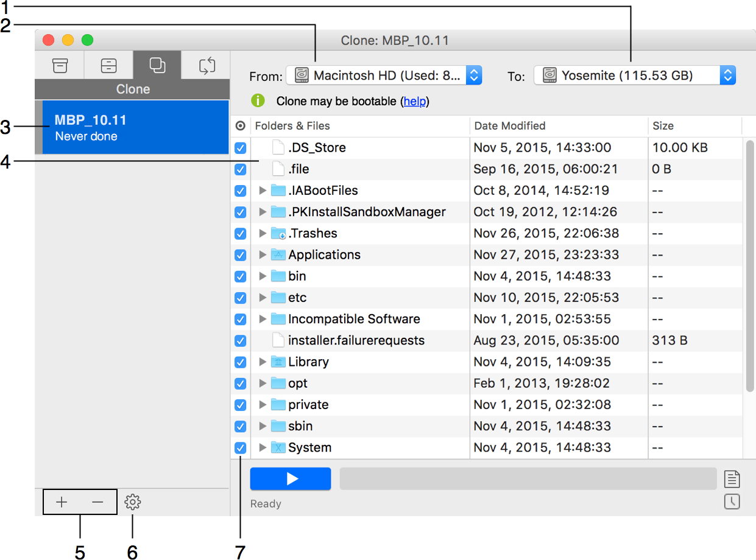Open the help link about bootable clone

click(x=415, y=101)
